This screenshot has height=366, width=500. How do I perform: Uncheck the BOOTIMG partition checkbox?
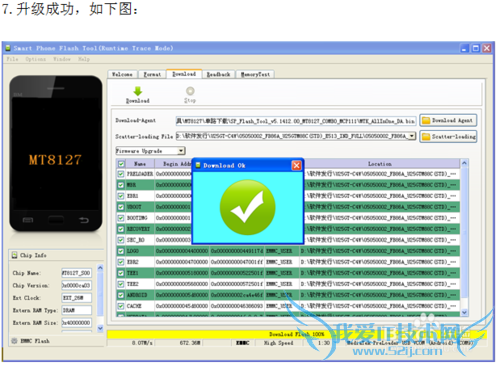(121, 218)
